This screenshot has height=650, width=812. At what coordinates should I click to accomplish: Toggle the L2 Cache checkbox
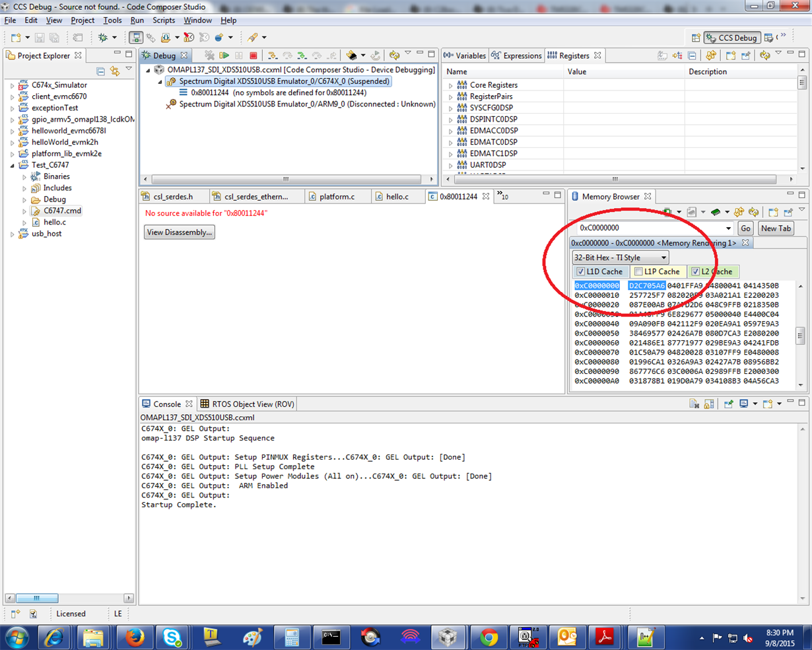tap(695, 271)
